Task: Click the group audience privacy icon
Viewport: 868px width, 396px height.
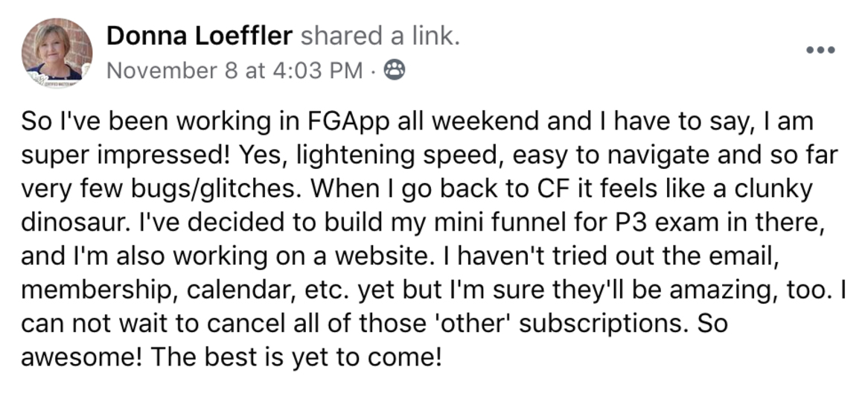Action: [394, 71]
